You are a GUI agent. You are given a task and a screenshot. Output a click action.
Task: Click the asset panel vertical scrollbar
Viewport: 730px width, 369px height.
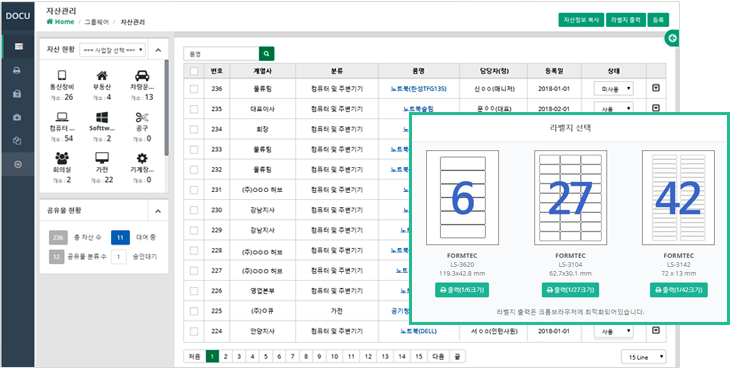point(167,108)
